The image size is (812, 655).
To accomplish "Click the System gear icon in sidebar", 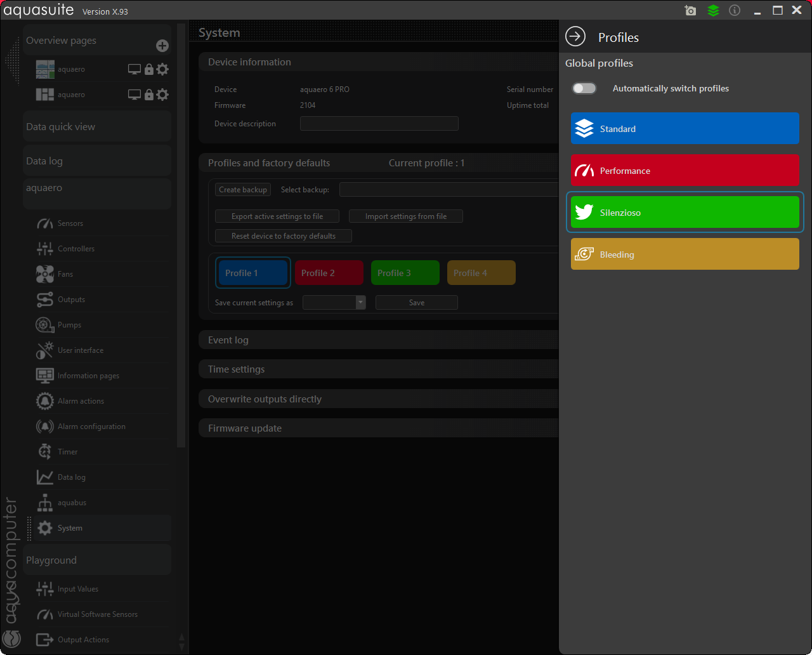I will pos(45,528).
